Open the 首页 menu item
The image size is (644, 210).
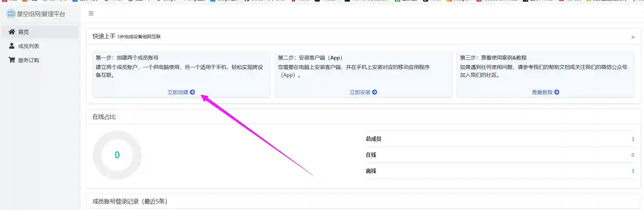[24, 32]
